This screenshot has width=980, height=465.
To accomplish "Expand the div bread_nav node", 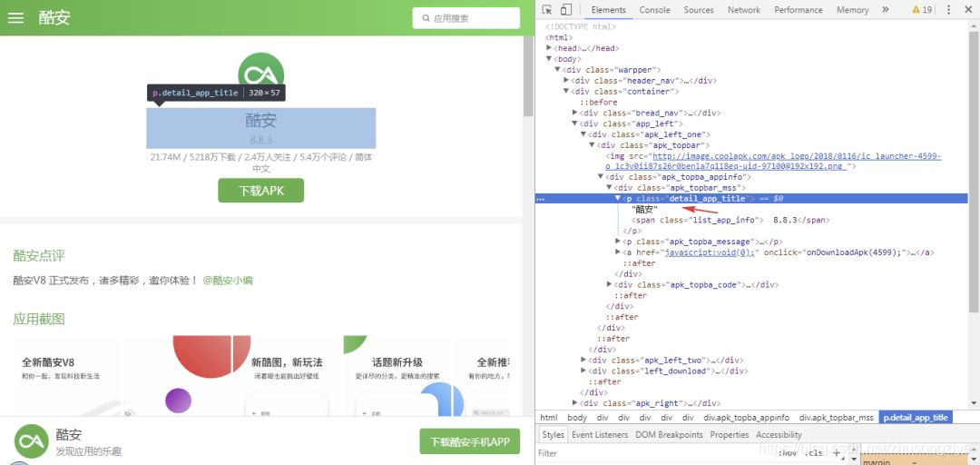I will (x=575, y=114).
